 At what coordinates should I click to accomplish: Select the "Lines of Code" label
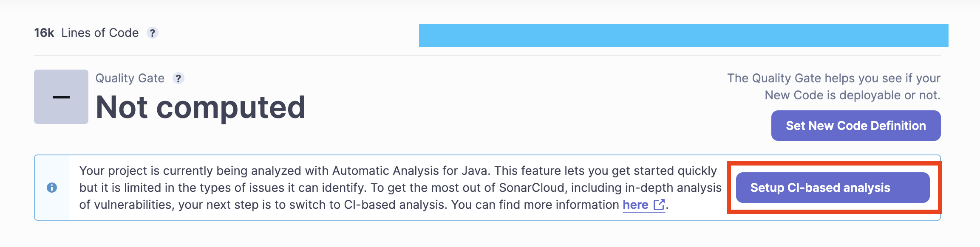click(100, 33)
